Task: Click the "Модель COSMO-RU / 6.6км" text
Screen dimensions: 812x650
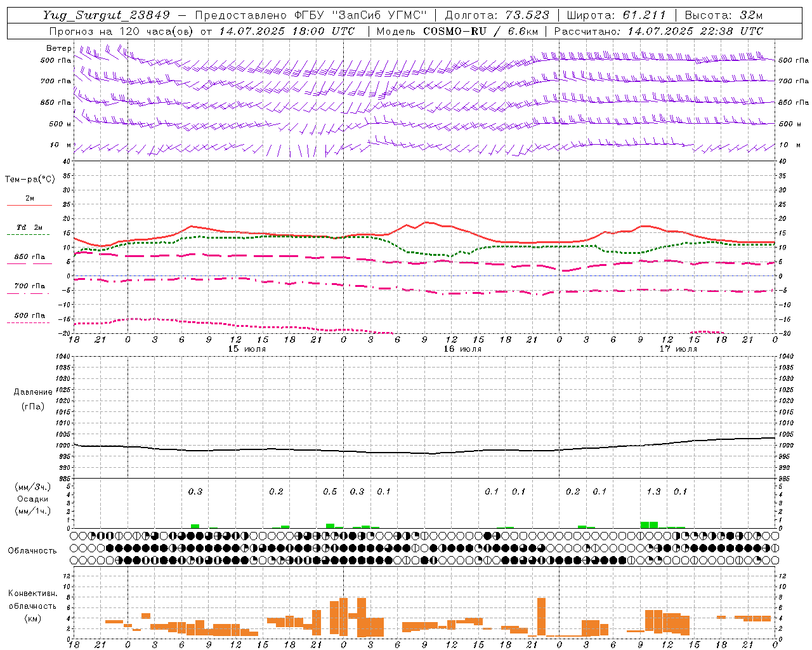Action: (x=457, y=31)
